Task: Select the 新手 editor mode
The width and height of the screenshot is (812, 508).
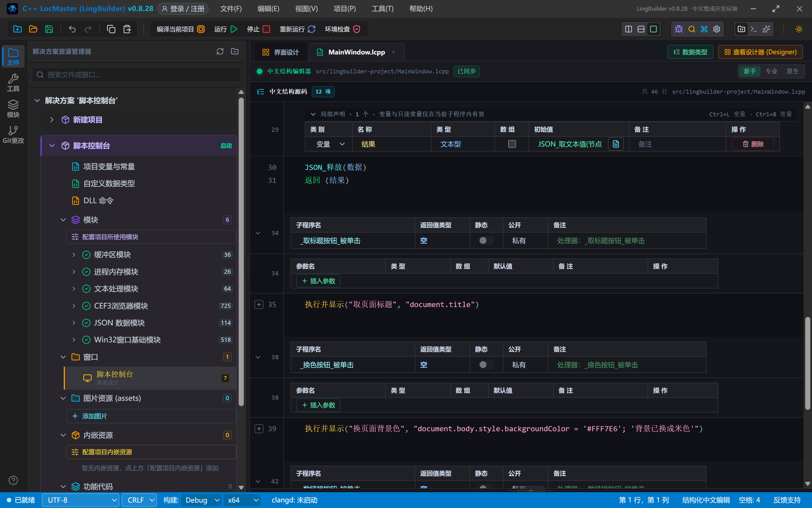Action: pyautogui.click(x=750, y=71)
